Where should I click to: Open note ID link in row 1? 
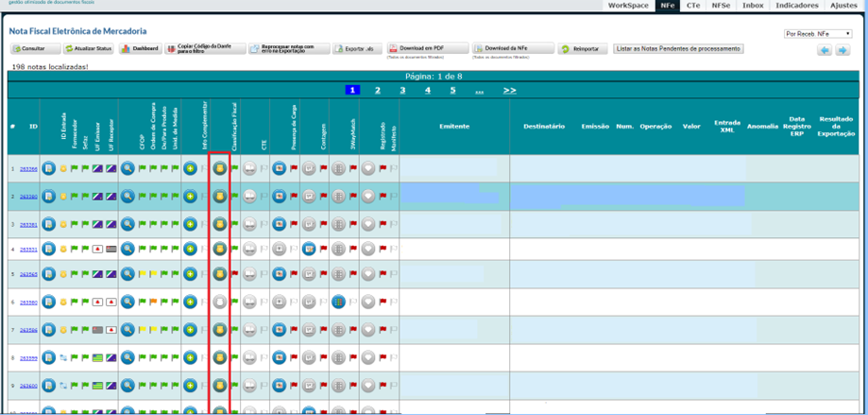(x=29, y=170)
